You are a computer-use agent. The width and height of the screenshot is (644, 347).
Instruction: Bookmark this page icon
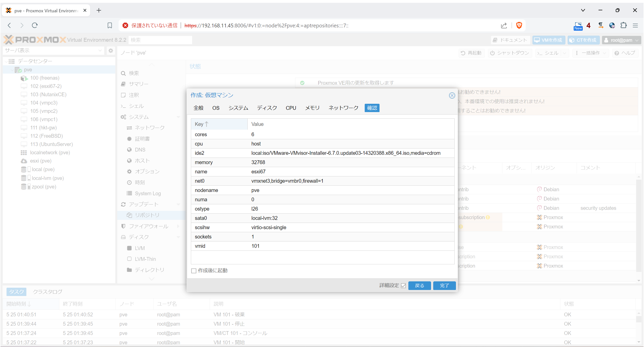point(110,25)
